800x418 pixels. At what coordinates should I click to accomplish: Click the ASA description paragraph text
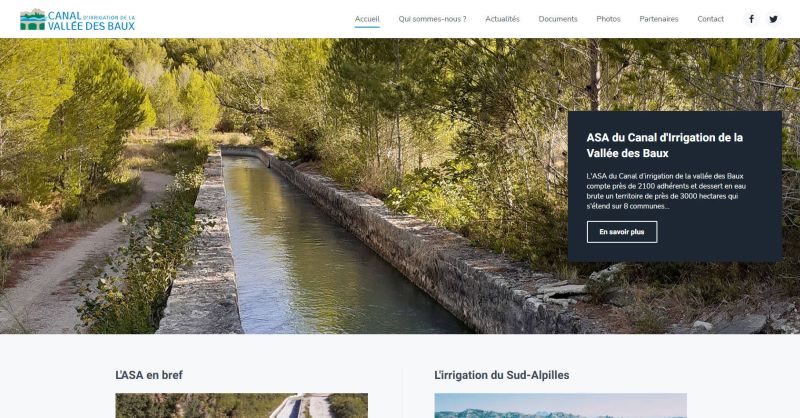tap(666, 191)
